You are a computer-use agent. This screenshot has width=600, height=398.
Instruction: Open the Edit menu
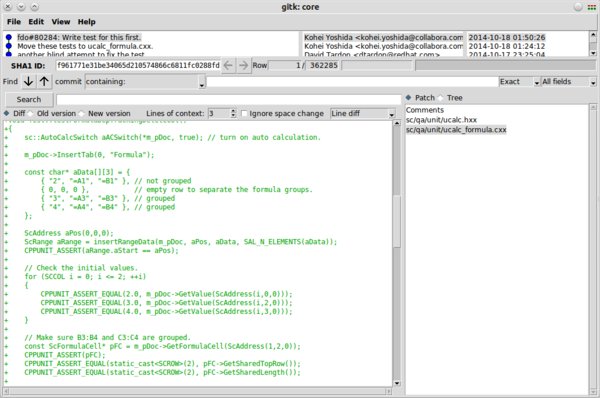pyautogui.click(x=36, y=22)
